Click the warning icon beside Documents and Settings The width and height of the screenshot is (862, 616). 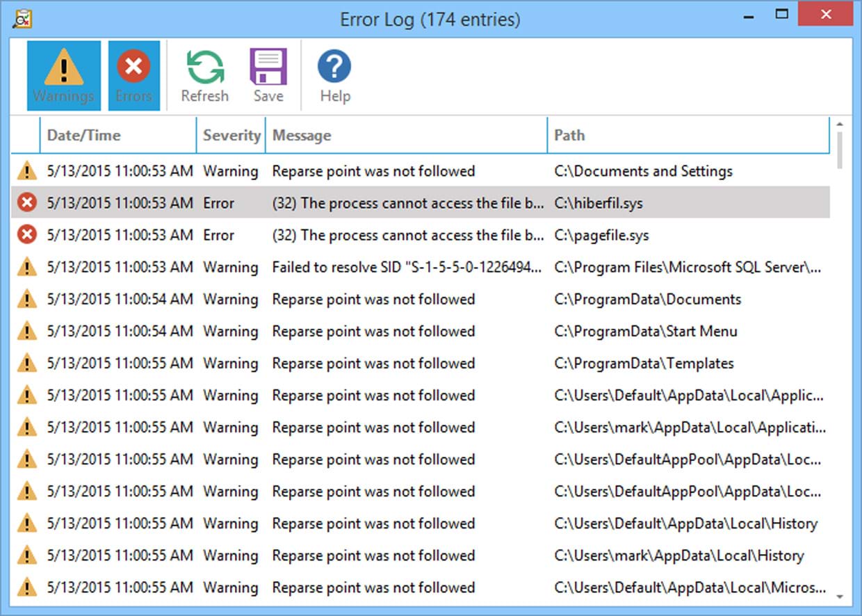[26, 170]
